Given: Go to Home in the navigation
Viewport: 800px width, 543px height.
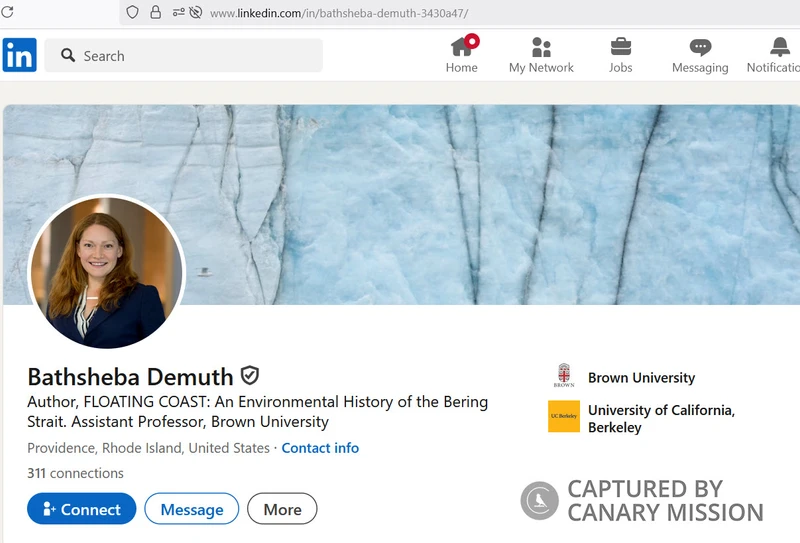Looking at the screenshot, I should pos(462,55).
